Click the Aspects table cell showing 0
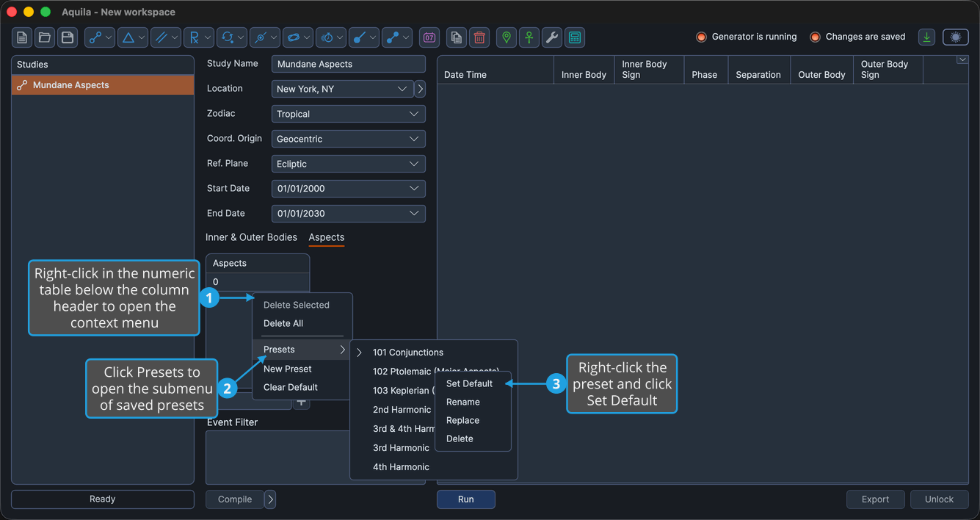The image size is (980, 520). (258, 282)
